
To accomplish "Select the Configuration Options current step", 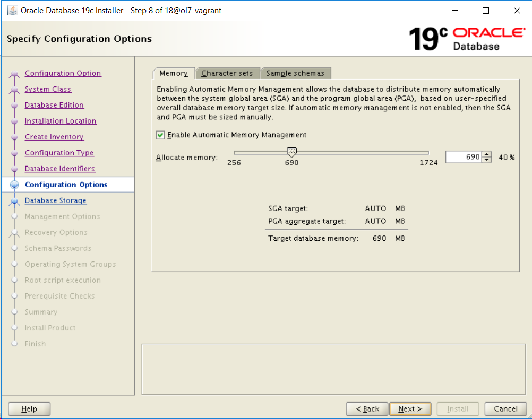I will click(66, 185).
